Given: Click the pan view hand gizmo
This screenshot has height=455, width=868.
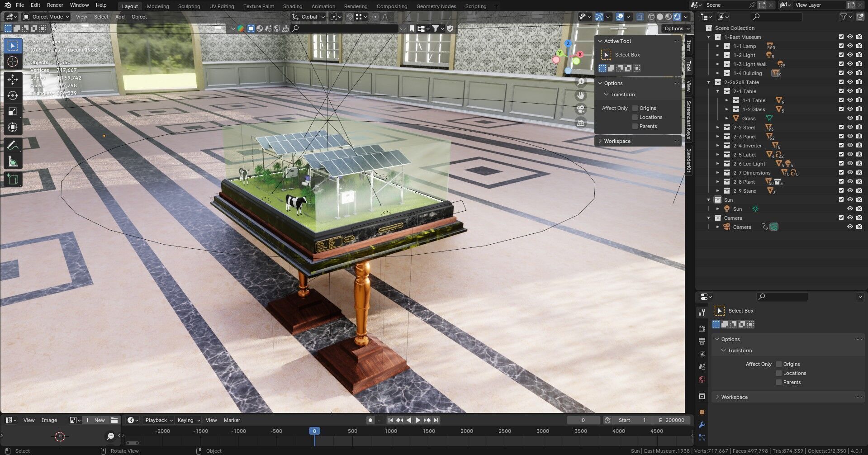Looking at the screenshot, I should [581, 95].
